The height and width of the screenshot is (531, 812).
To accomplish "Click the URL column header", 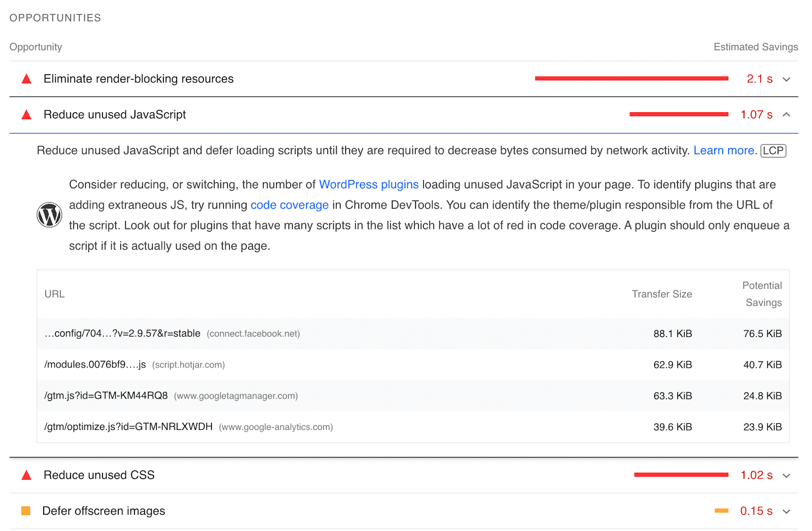I will [x=55, y=294].
